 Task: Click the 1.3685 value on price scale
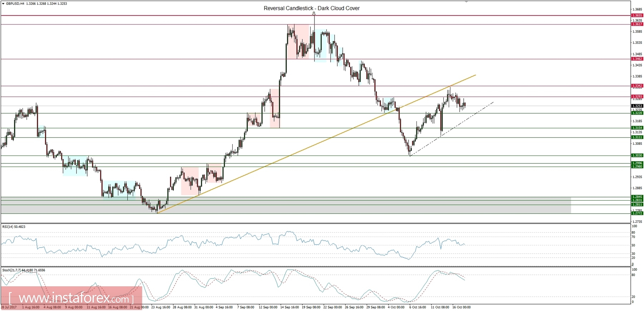click(637, 9)
